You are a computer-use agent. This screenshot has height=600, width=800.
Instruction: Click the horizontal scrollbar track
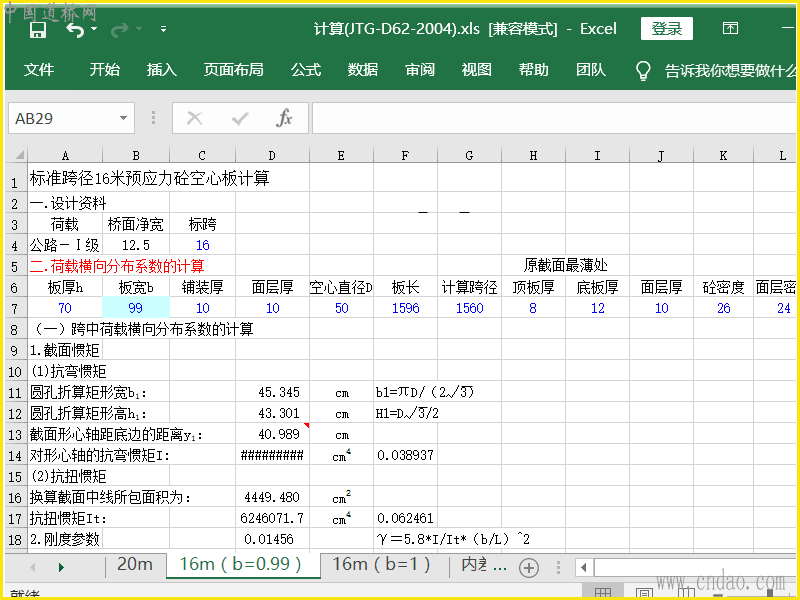click(695, 567)
